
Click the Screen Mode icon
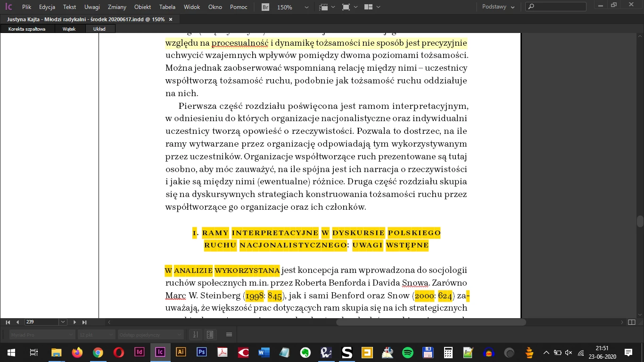(x=346, y=7)
